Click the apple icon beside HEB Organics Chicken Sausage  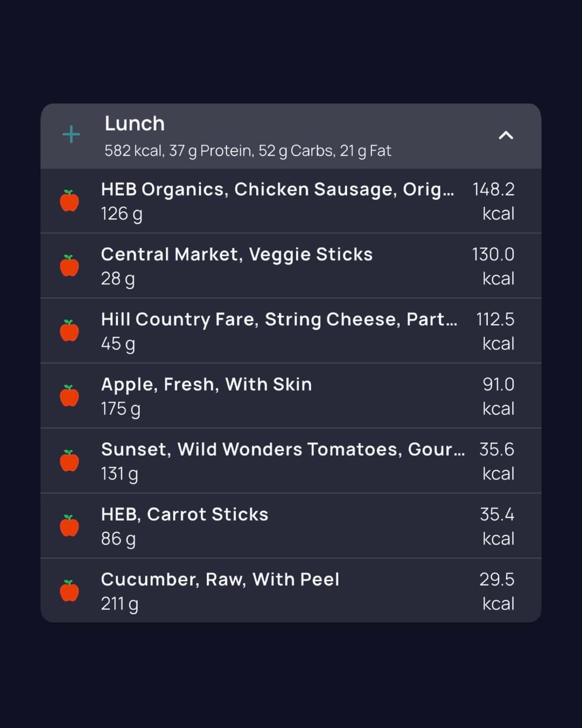tap(70, 201)
